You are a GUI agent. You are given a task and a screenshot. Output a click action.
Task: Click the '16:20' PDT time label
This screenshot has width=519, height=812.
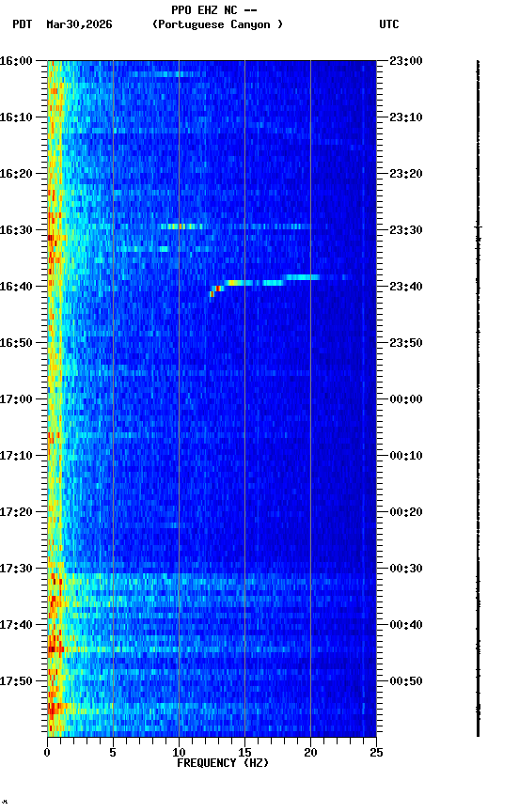16,174
